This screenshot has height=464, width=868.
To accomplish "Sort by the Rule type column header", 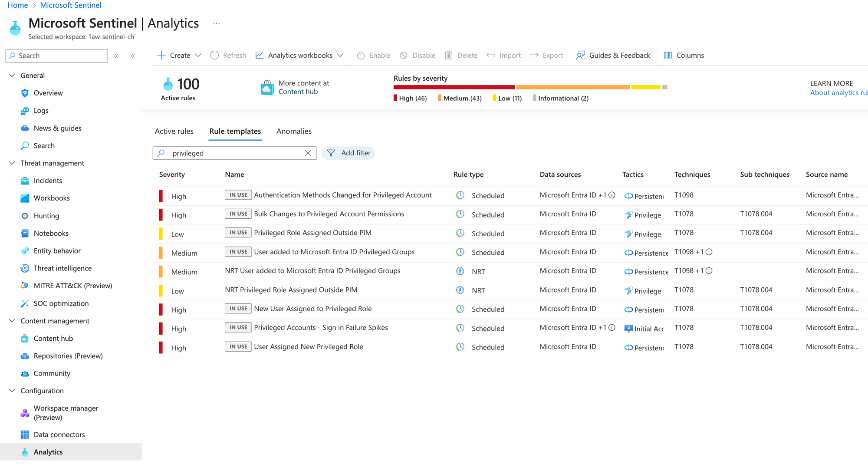I will pos(468,174).
